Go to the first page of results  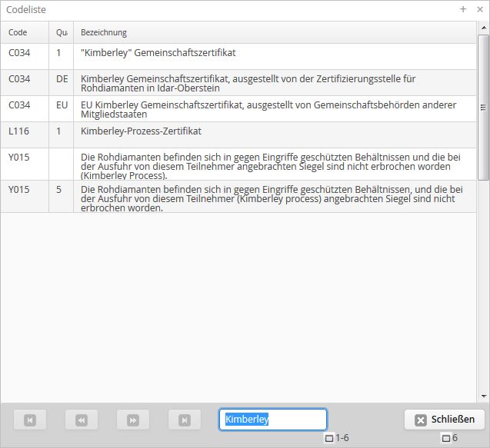30,420
